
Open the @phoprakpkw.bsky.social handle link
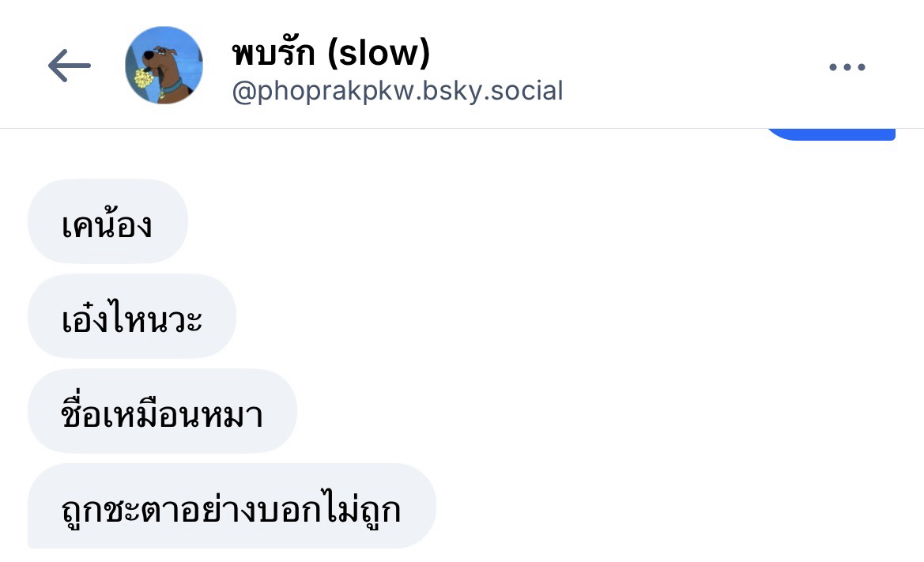398,92
